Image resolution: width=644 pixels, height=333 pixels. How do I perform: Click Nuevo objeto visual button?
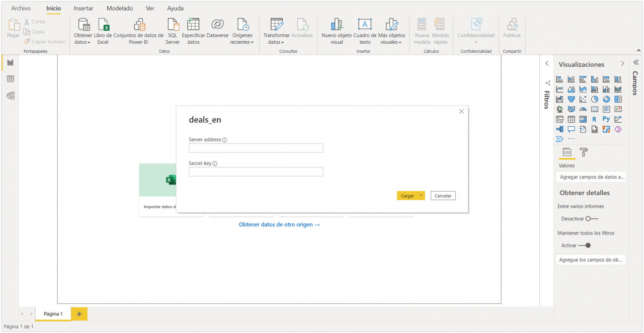[x=337, y=31]
